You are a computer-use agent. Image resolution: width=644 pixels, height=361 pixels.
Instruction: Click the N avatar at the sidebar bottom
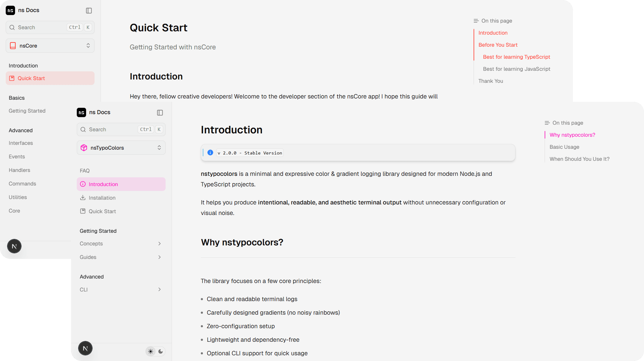tap(85, 348)
